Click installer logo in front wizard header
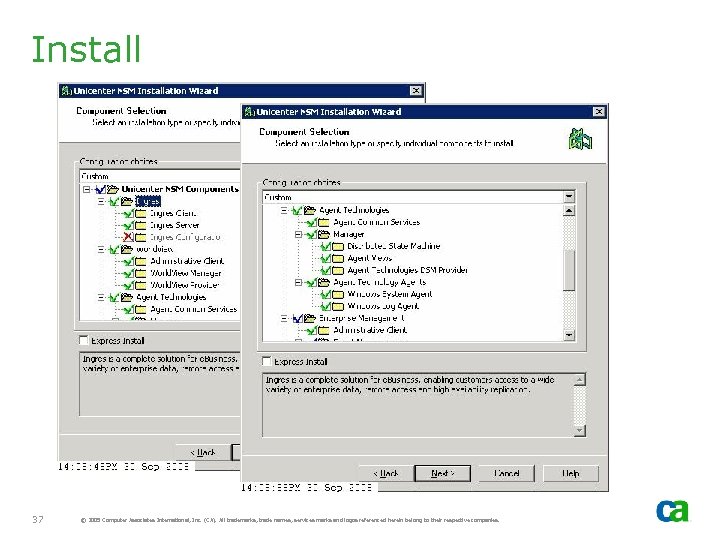Screen dimensions: 720x540 click(x=580, y=139)
